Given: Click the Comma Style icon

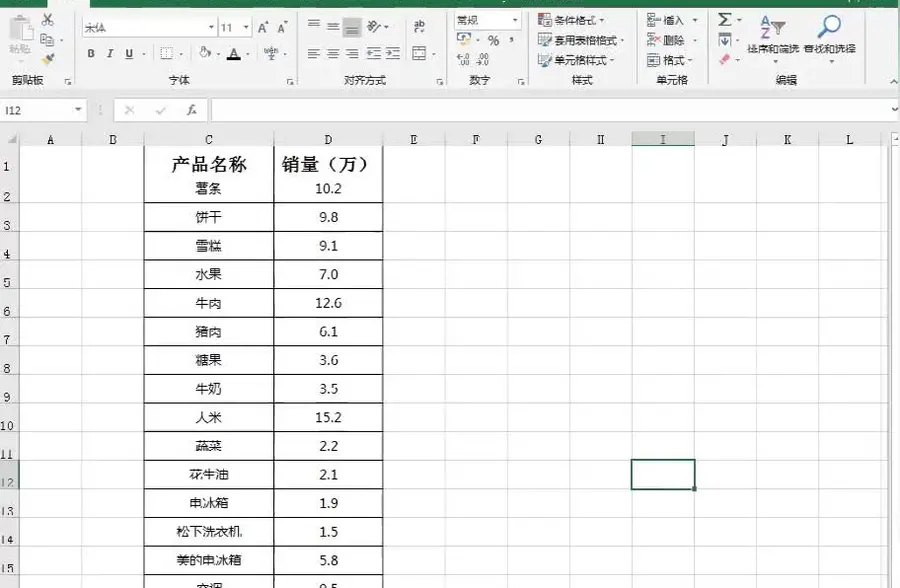Looking at the screenshot, I should coord(511,40).
